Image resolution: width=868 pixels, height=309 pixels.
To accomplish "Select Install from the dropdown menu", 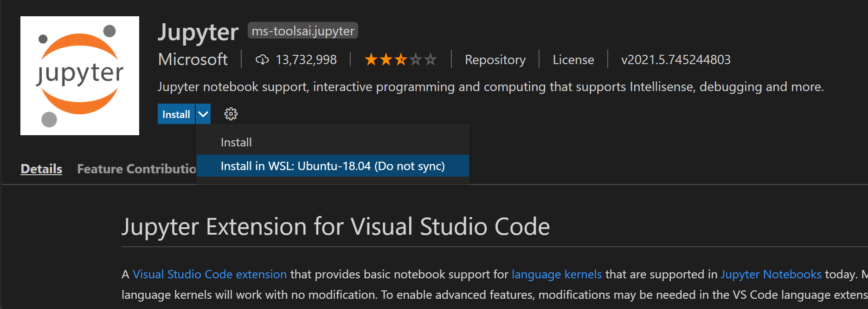I will pyautogui.click(x=236, y=142).
